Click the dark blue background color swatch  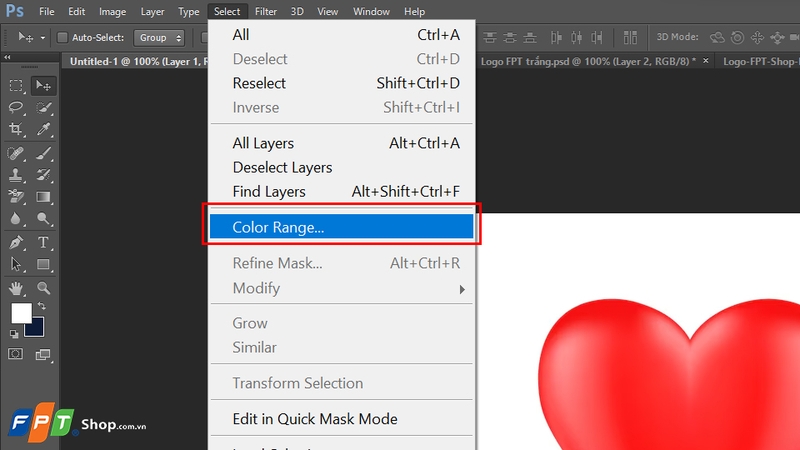[36, 329]
